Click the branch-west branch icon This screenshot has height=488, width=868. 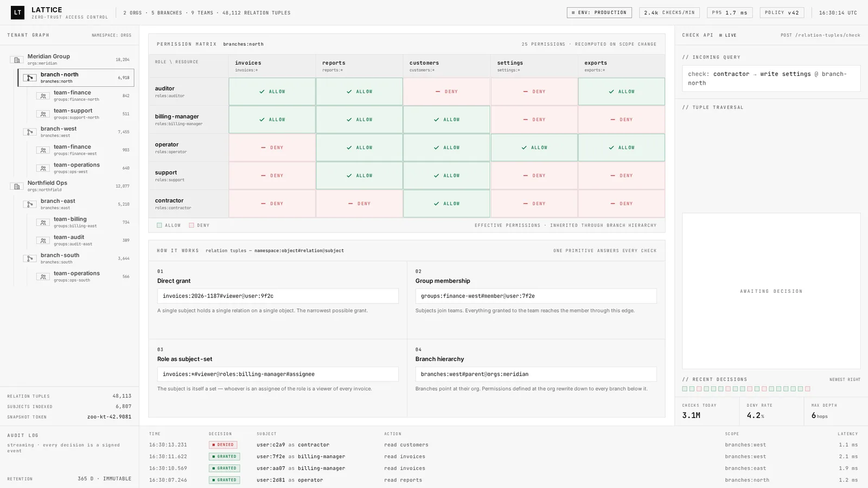(x=30, y=132)
